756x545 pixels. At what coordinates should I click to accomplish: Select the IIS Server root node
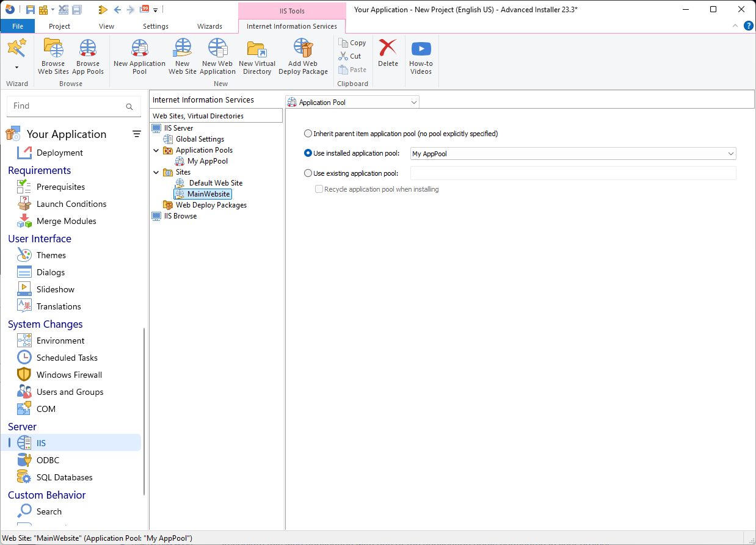tap(178, 128)
